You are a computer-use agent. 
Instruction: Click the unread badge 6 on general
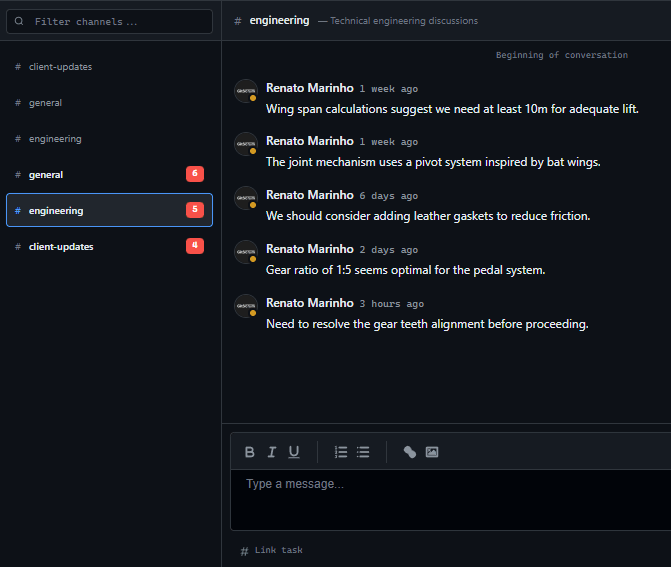click(195, 174)
